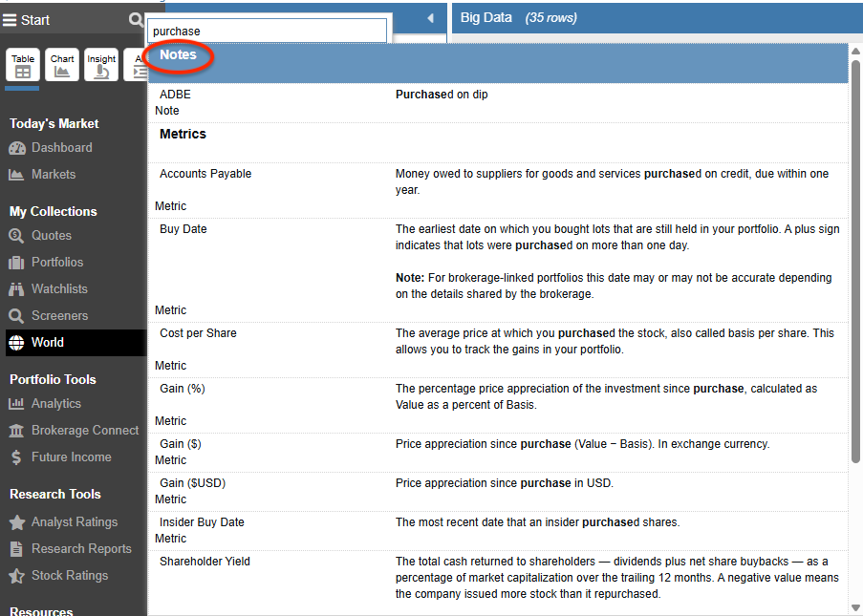Open Screeners in the sidebar

click(59, 316)
